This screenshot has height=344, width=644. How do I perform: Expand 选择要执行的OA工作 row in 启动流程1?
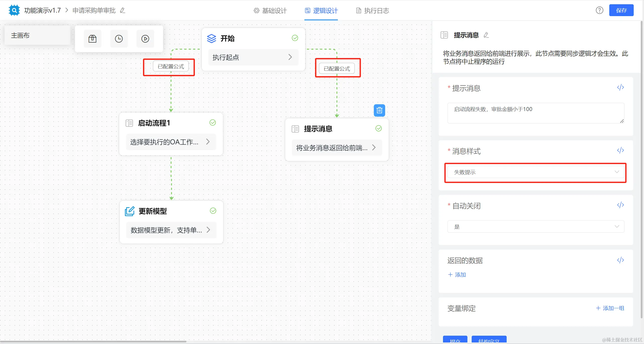click(x=171, y=142)
